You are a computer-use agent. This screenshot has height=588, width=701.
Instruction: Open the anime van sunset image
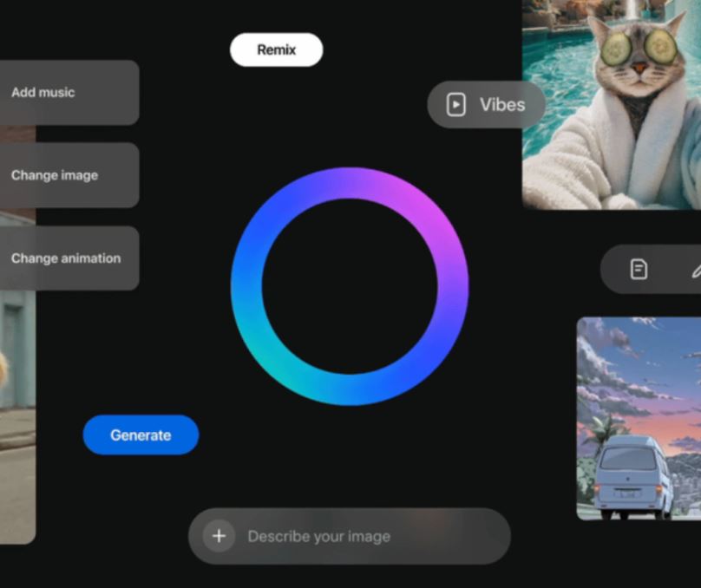click(639, 419)
